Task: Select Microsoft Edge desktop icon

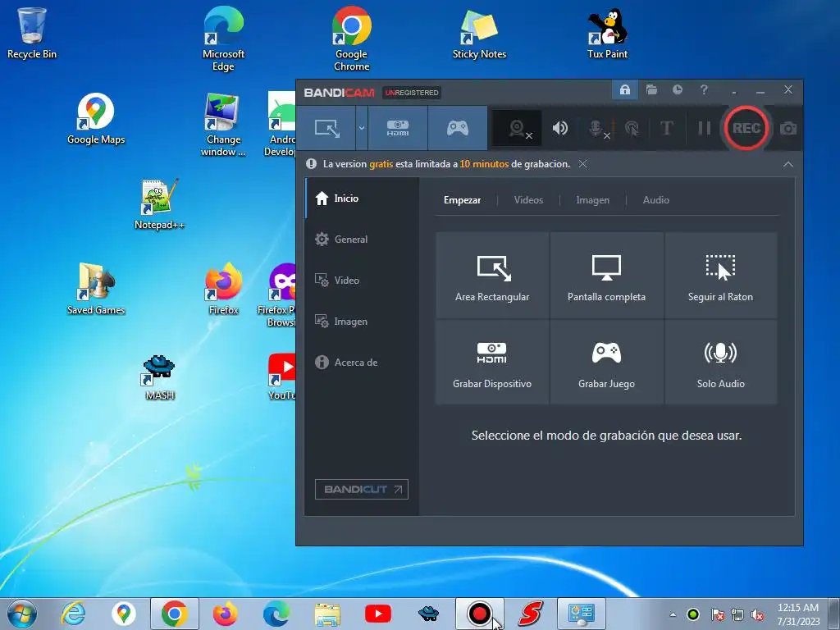Action: pos(223,39)
